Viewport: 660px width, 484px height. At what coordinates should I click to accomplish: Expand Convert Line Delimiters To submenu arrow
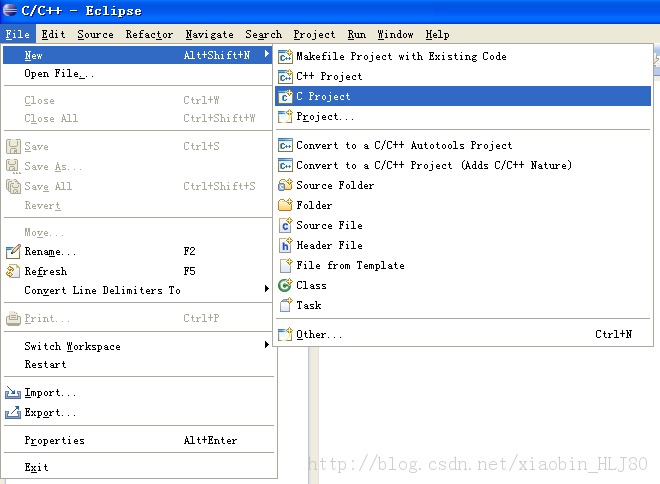pos(266,288)
